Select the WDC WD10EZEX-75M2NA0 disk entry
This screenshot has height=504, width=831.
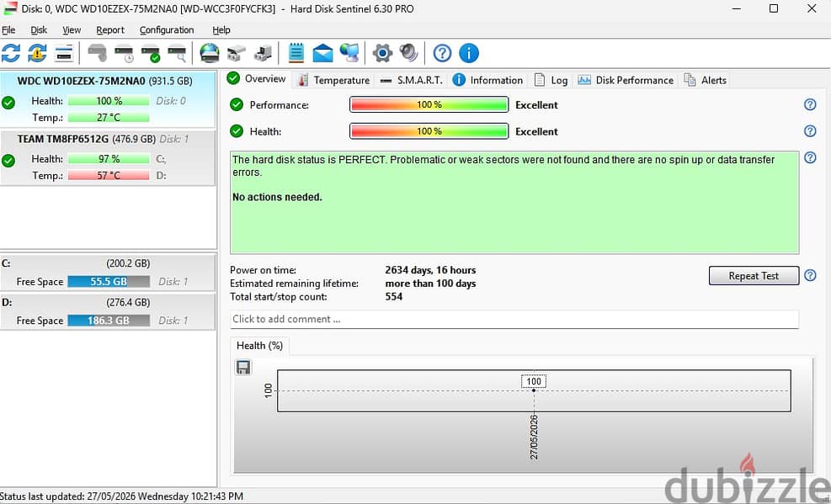108,99
